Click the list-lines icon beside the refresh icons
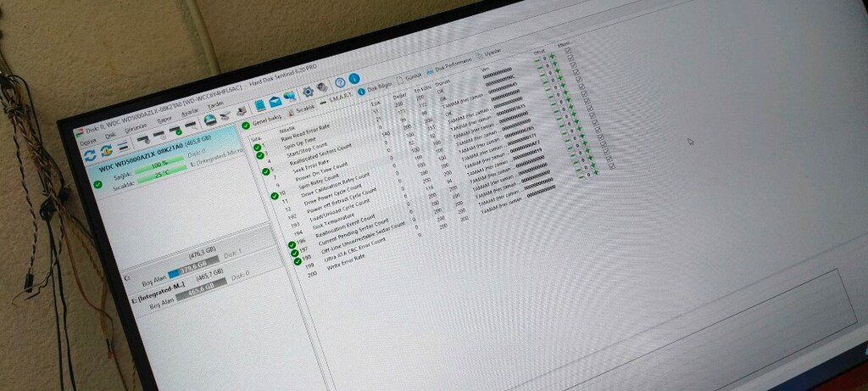Viewport: 868px width, 391px height. pos(123,146)
